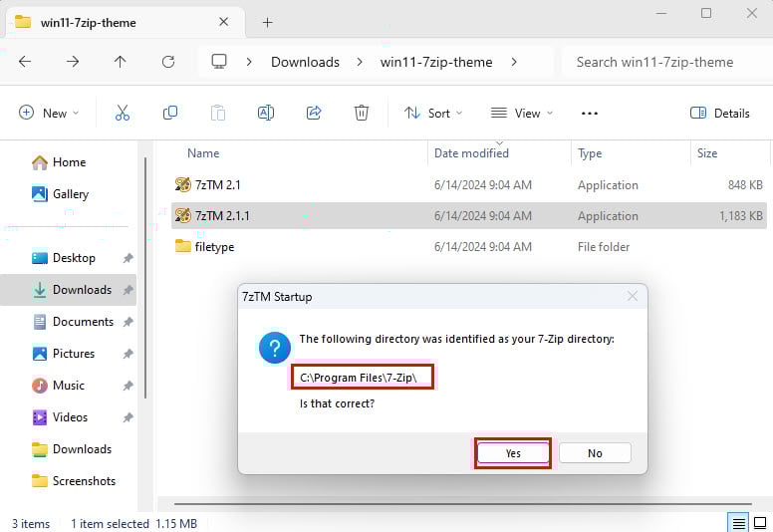Open Home in the navigation pane
The width and height of the screenshot is (773, 532).
(68, 162)
